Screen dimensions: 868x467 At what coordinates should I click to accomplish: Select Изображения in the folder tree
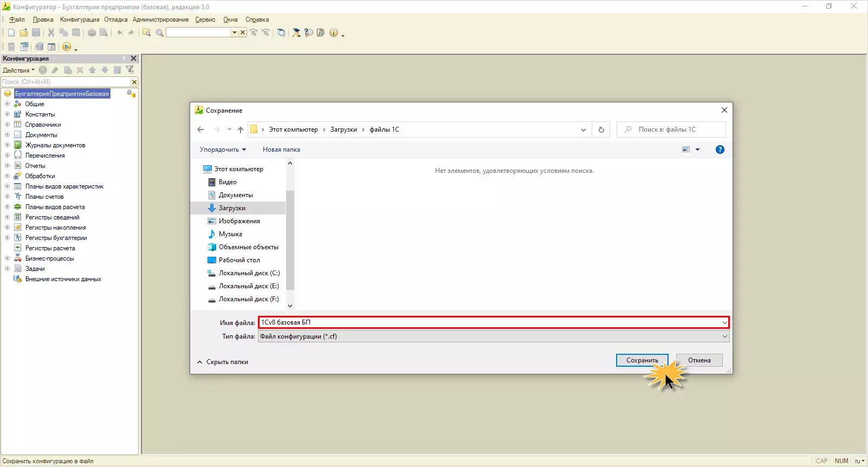[239, 221]
